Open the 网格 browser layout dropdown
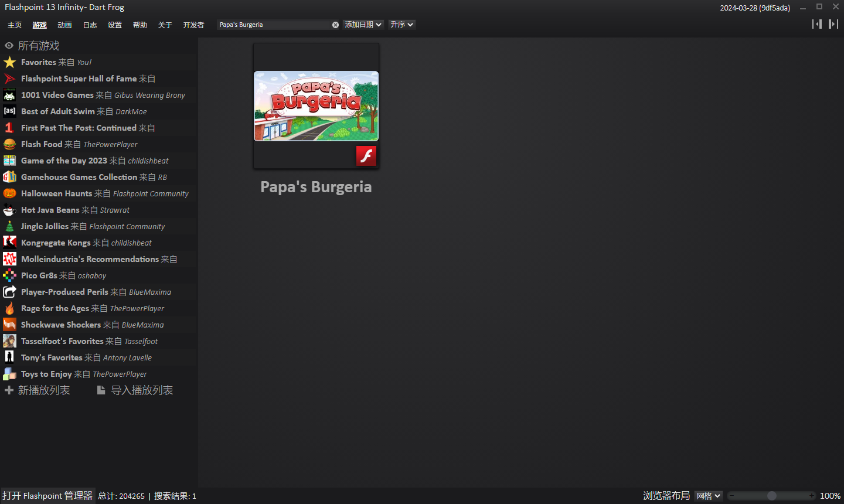Image resolution: width=844 pixels, height=504 pixels. (x=708, y=496)
